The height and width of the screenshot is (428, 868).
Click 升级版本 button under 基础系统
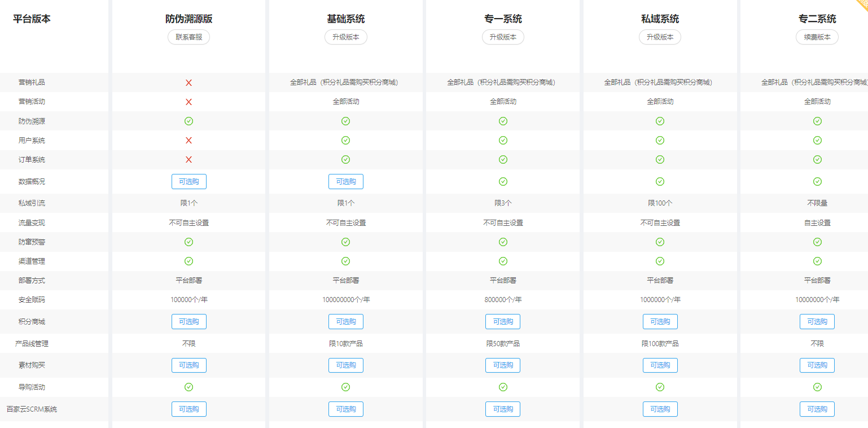click(346, 37)
